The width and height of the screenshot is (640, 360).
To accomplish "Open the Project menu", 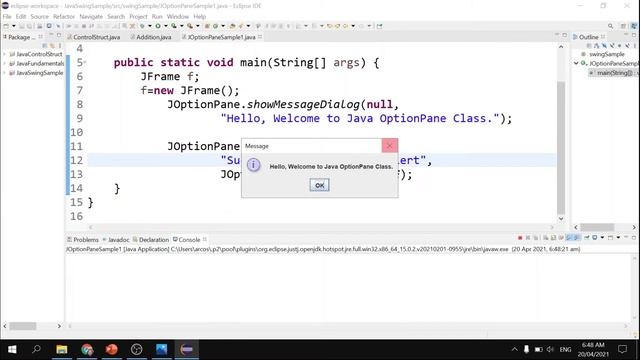I will [x=138, y=17].
